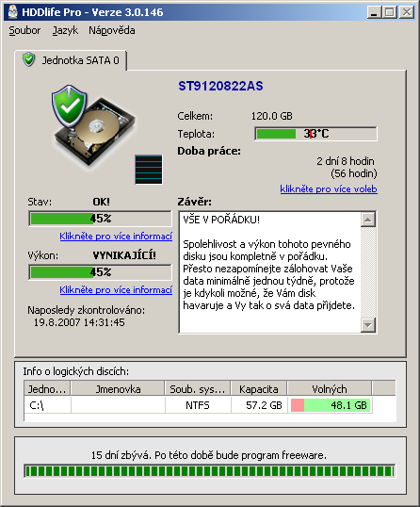
Task: Click the Volných column header
Action: [330, 388]
